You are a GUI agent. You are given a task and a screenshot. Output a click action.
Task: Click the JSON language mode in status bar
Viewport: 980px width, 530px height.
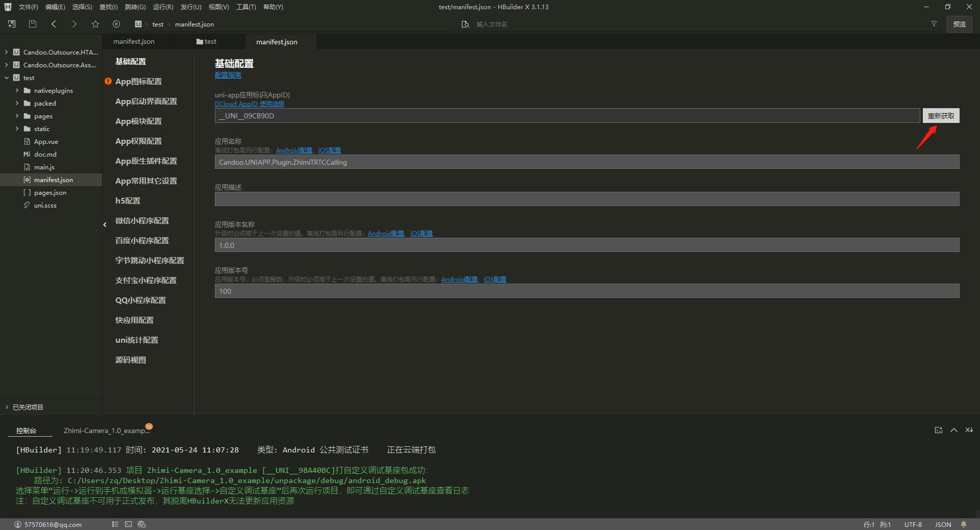point(943,524)
